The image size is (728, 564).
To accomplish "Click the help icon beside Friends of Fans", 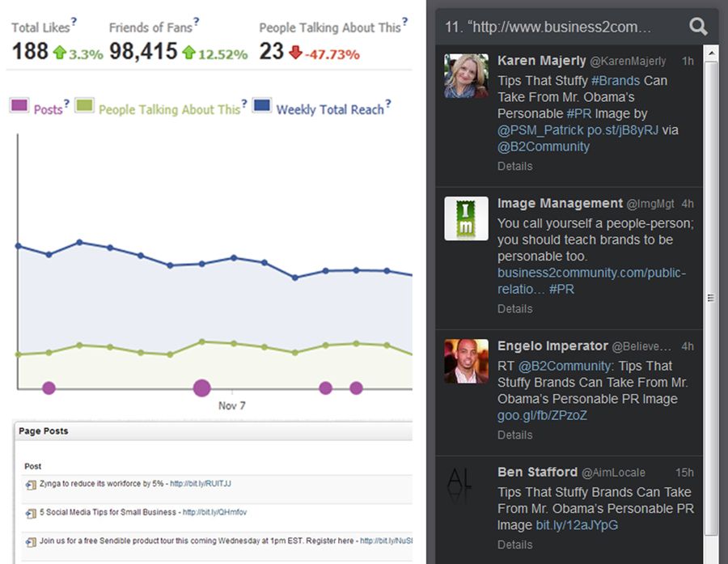I will [x=197, y=22].
